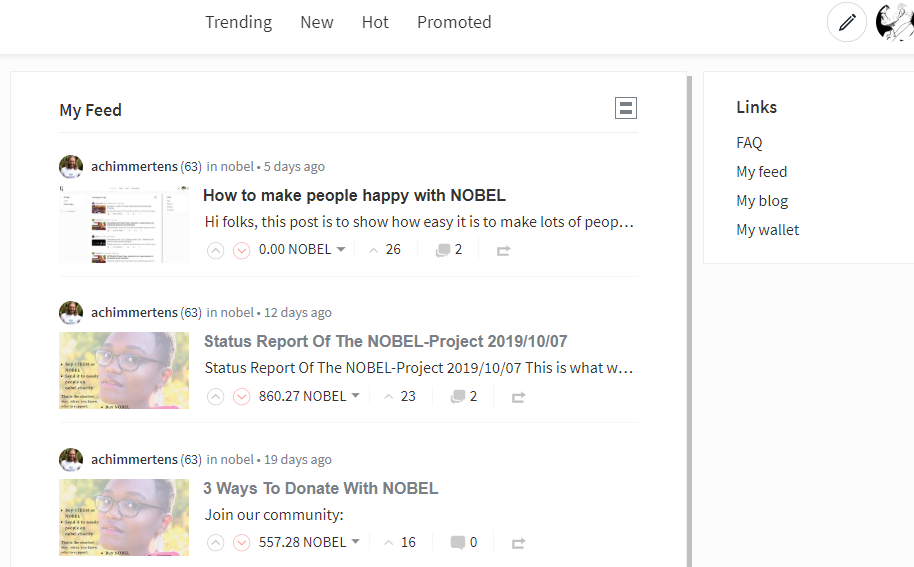Upvote the 'Status Report' post
Image resolution: width=914 pixels, height=567 pixels.
[215, 397]
